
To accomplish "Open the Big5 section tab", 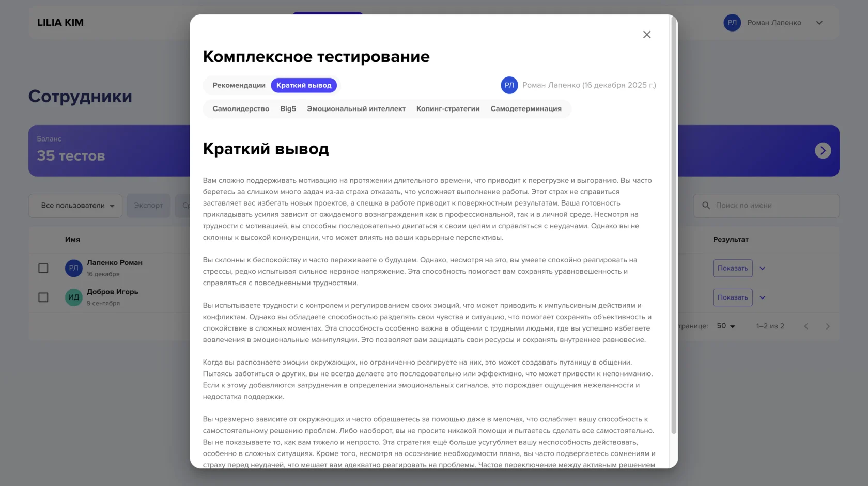I will [288, 109].
